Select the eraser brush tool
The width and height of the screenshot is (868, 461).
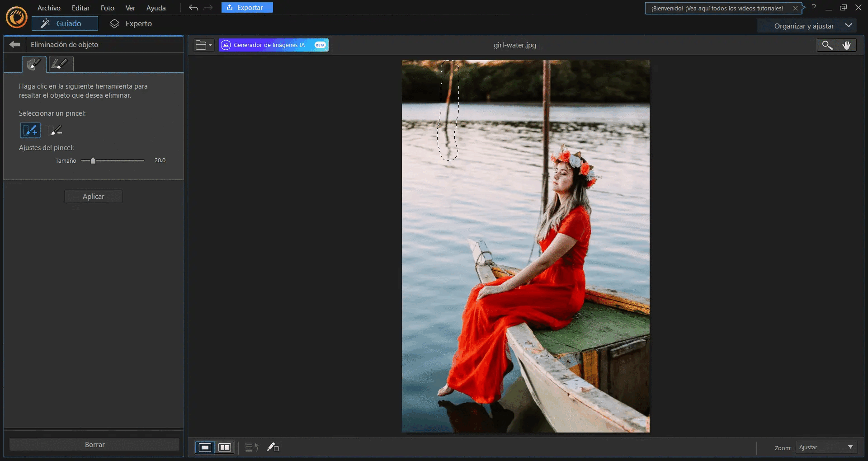(56, 131)
